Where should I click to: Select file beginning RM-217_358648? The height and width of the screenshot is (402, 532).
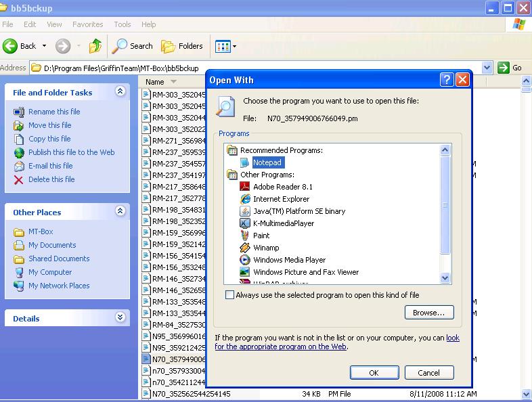pyautogui.click(x=179, y=187)
